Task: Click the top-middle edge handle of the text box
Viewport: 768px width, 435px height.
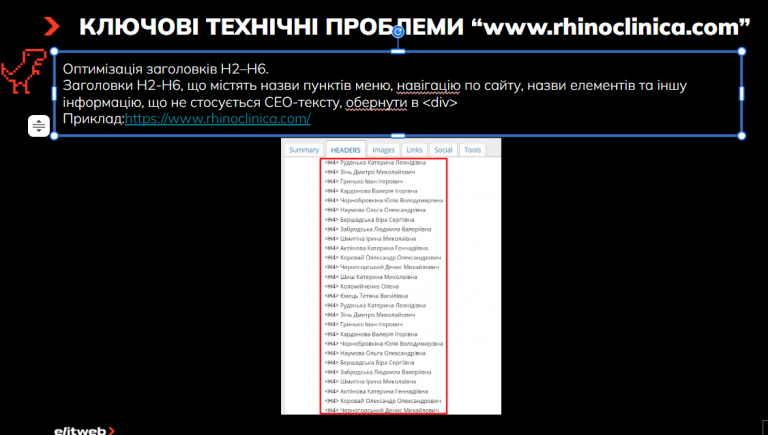Action: tap(398, 51)
